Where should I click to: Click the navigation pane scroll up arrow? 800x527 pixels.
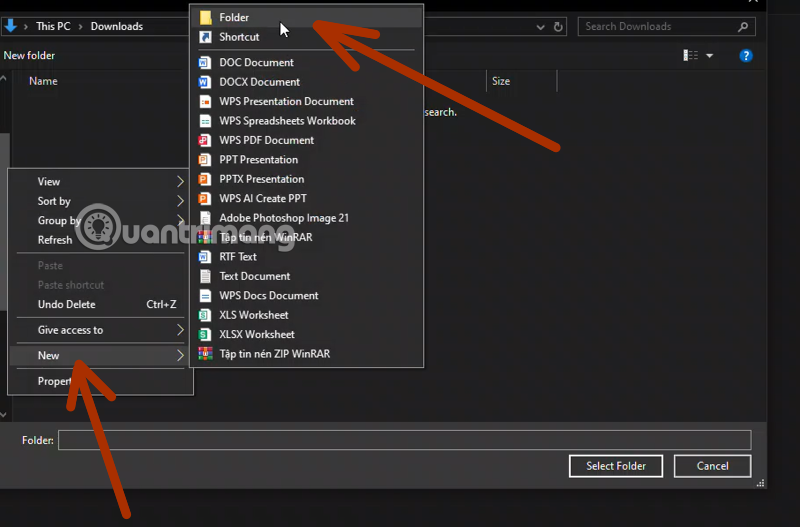point(4,79)
